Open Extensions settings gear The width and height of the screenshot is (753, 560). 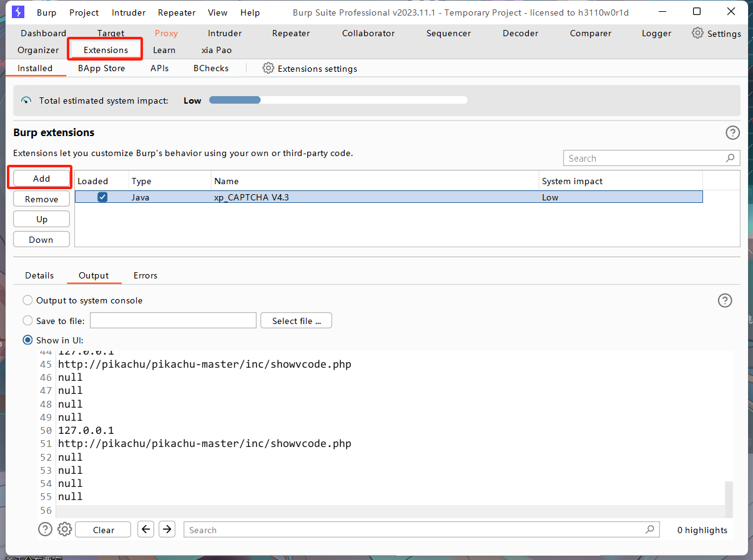point(268,68)
